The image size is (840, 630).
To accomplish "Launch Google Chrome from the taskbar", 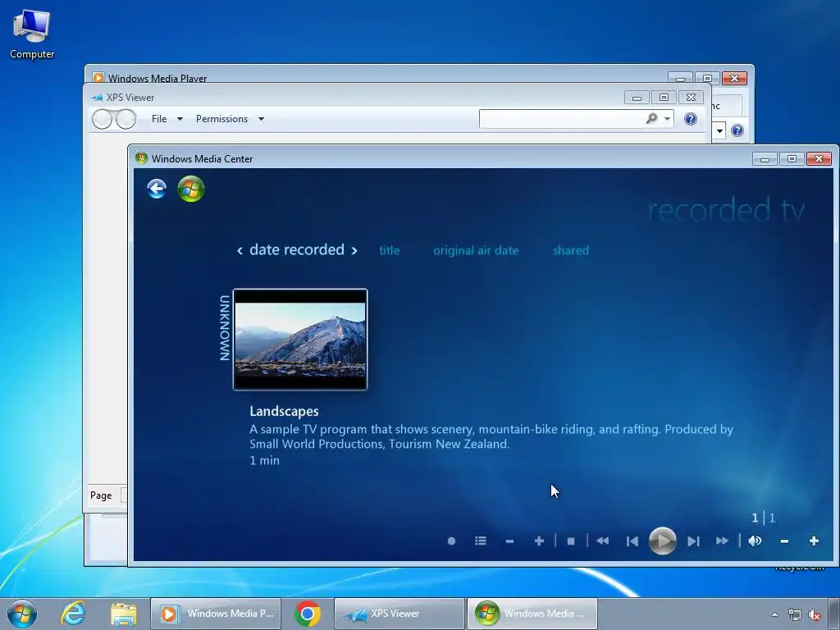I will click(308, 614).
